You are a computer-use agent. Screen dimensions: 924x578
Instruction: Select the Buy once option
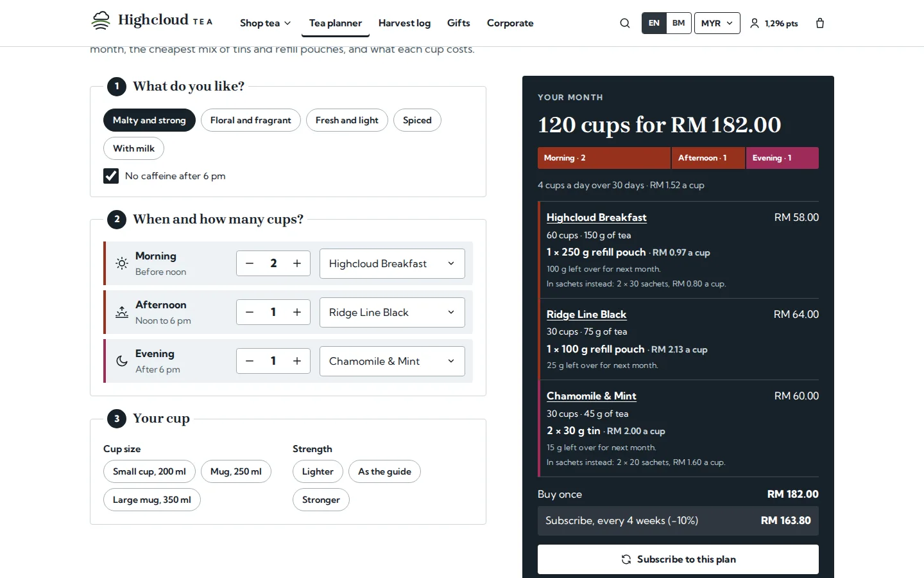(678, 495)
